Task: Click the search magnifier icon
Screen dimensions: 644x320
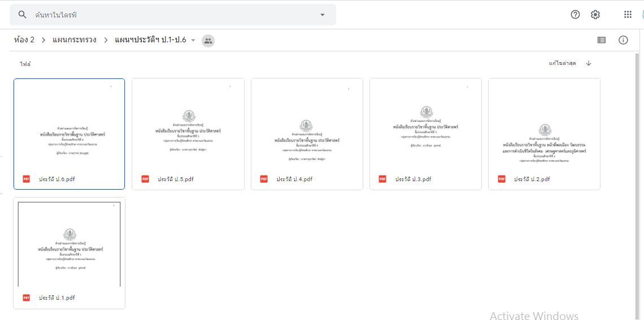Action: [x=23, y=15]
